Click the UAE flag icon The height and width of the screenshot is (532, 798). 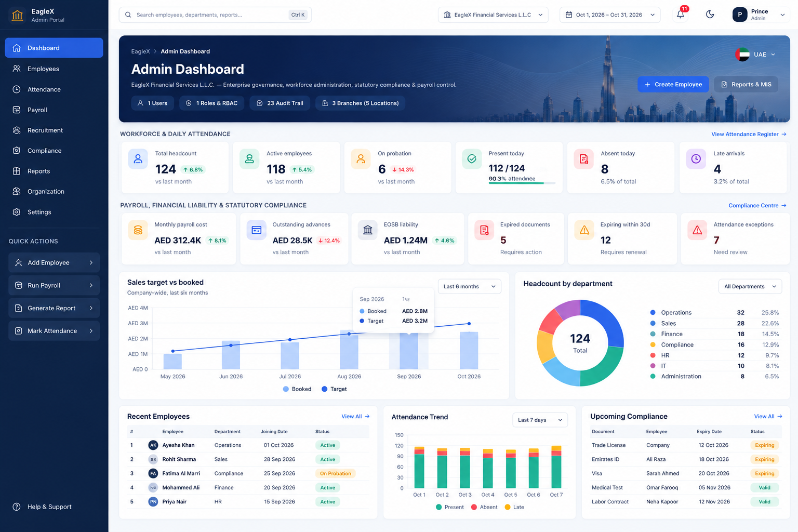(742, 54)
